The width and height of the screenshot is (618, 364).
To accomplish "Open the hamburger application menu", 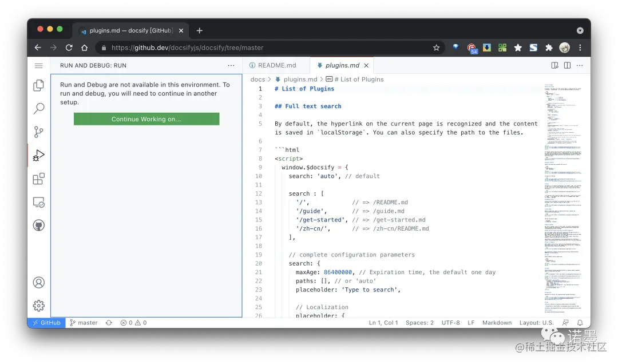I will pos(39,65).
